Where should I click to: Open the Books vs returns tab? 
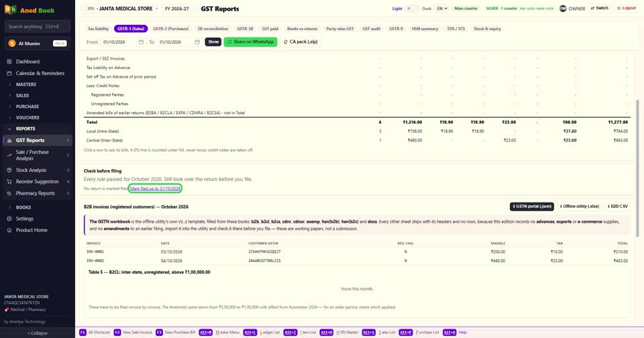(303, 29)
